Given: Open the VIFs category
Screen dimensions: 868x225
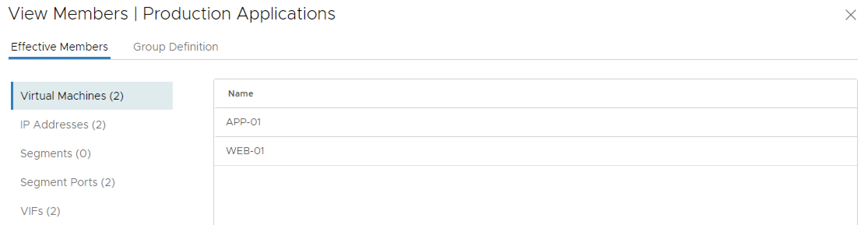Looking at the screenshot, I should coord(40,211).
